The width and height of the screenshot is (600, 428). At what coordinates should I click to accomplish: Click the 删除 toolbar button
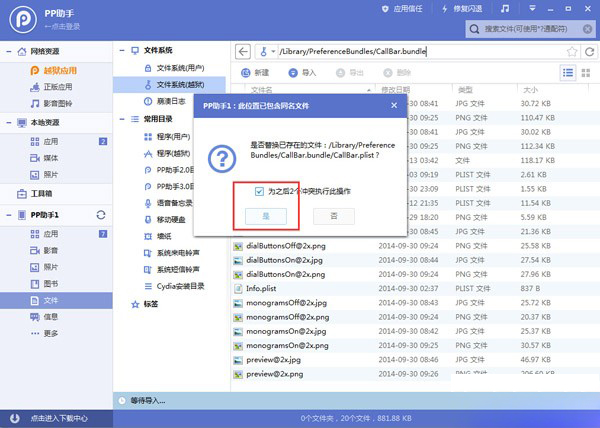tap(397, 73)
